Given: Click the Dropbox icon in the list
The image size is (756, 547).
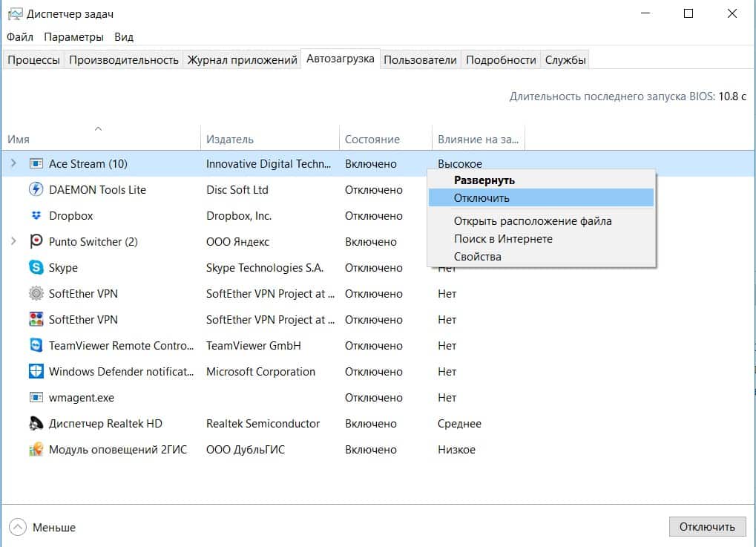Looking at the screenshot, I should pos(36,216).
